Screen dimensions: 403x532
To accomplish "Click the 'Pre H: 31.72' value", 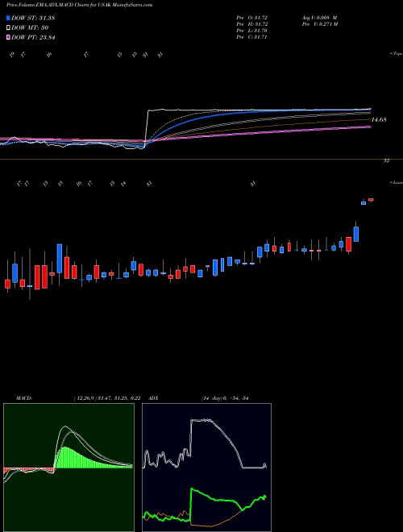I will (252, 24).
